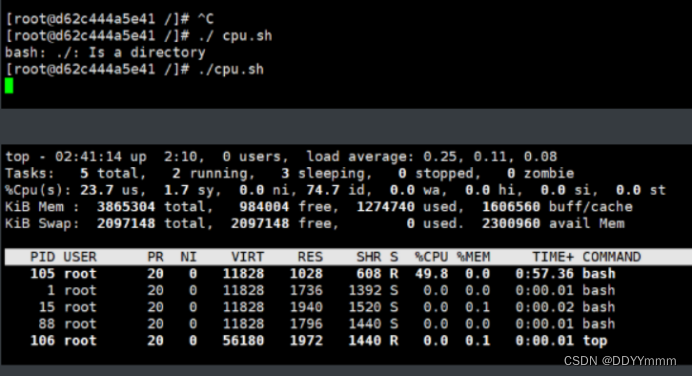692x376 pixels.
Task: Click the RES column header
Action: 310,257
